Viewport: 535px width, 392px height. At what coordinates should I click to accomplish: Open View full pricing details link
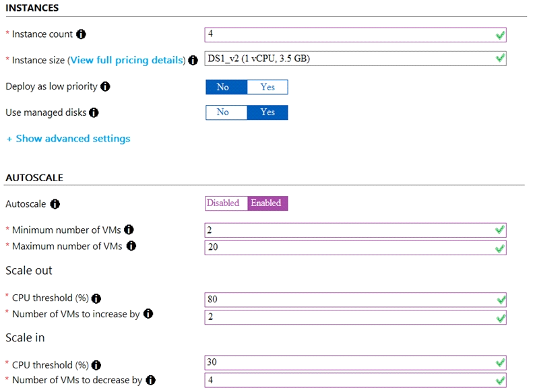[x=127, y=61]
